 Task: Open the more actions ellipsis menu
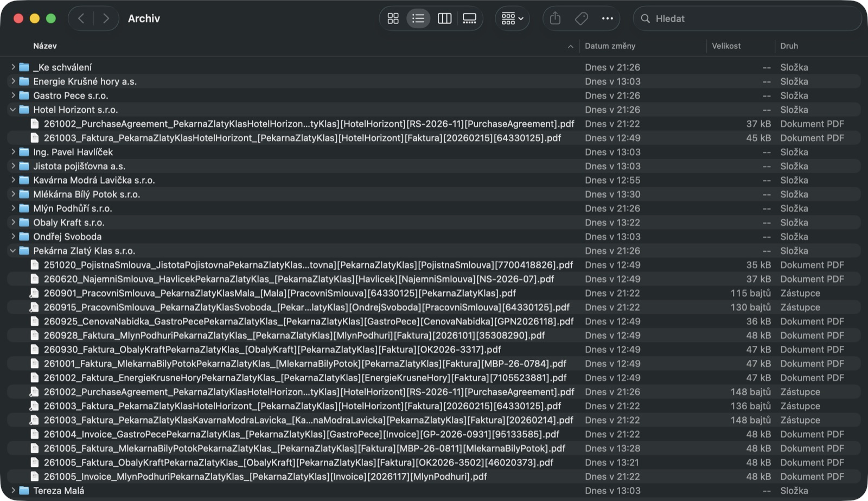[x=607, y=18]
